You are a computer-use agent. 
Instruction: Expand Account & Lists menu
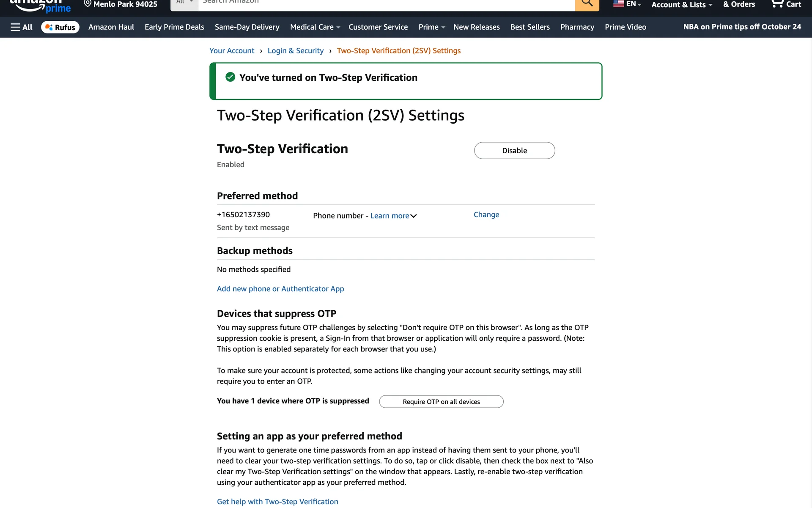[681, 5]
